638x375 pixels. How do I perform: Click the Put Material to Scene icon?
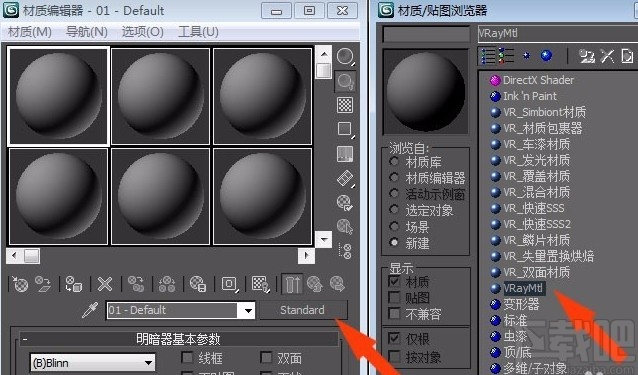tap(42, 284)
